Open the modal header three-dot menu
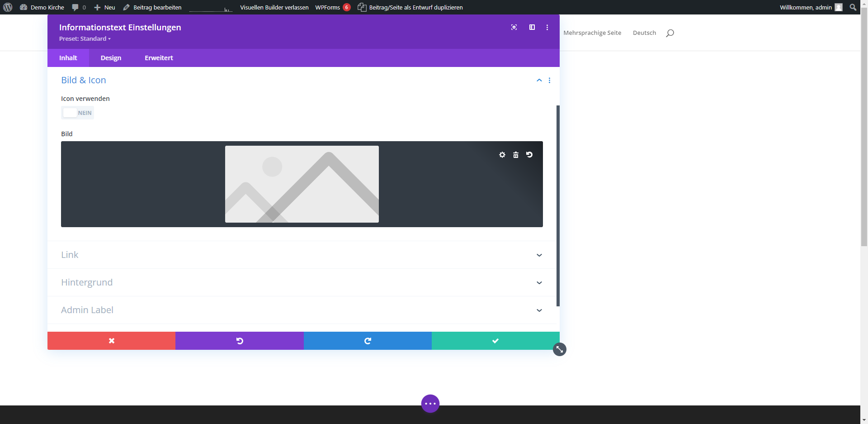868x424 pixels. [547, 27]
